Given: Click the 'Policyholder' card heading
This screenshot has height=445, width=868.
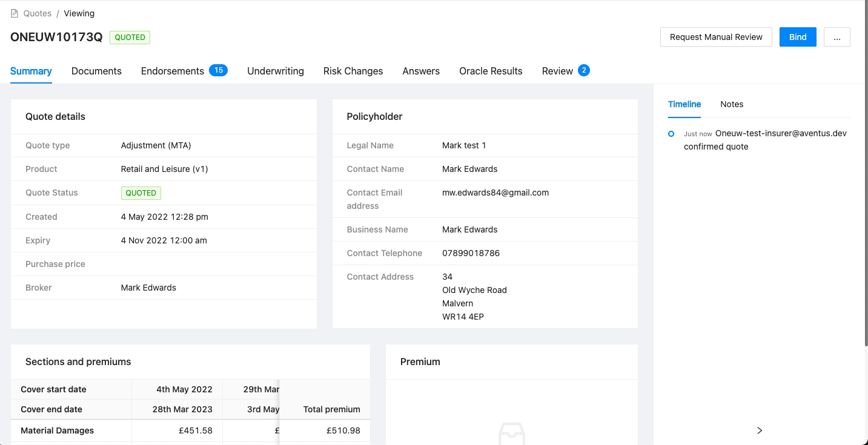Looking at the screenshot, I should click(x=374, y=116).
